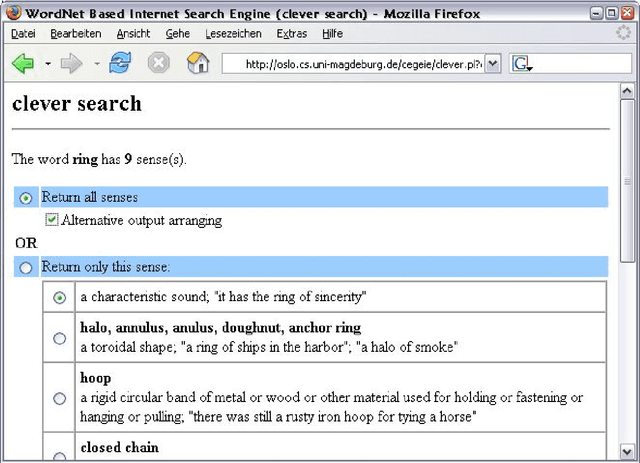Click the Stop loading icon
Viewport: 640px width, 463px height.
click(158, 64)
